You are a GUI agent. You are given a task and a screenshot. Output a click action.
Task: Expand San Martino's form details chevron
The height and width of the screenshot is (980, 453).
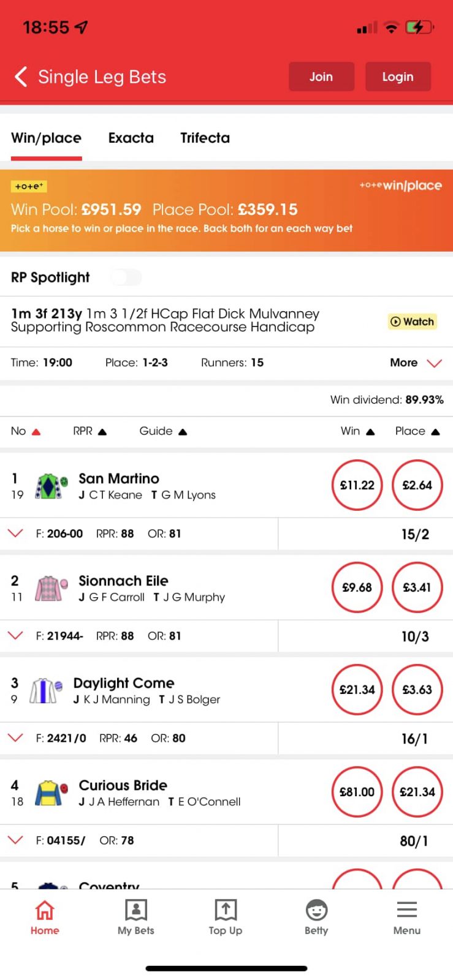(x=15, y=533)
